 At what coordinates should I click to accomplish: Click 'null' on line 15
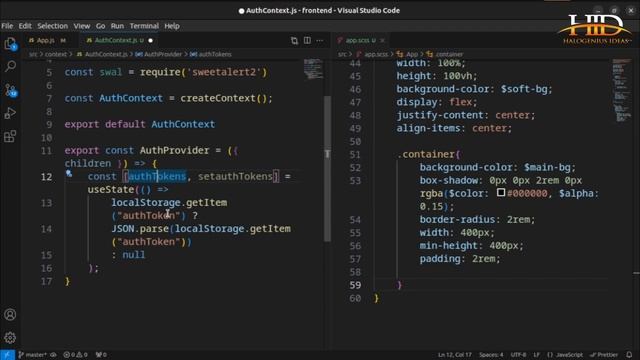coord(133,255)
